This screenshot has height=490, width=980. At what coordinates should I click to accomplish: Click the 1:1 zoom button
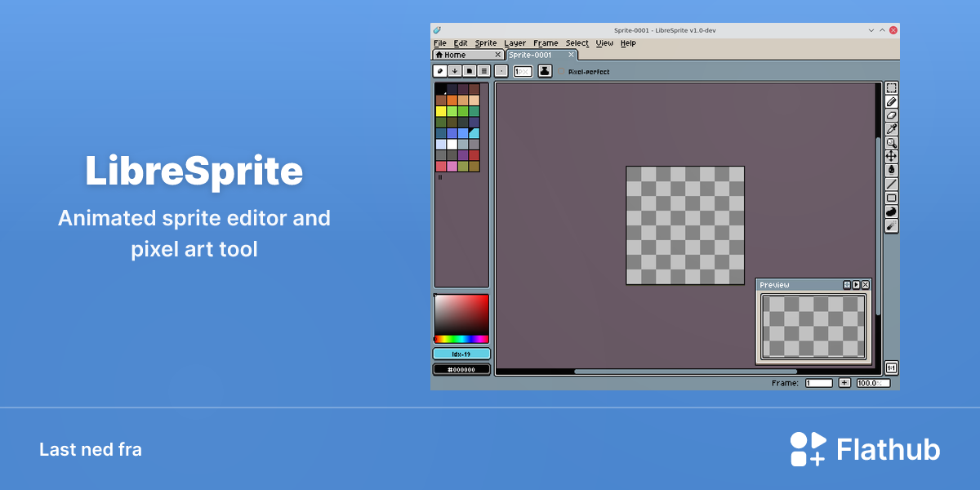coord(892,368)
